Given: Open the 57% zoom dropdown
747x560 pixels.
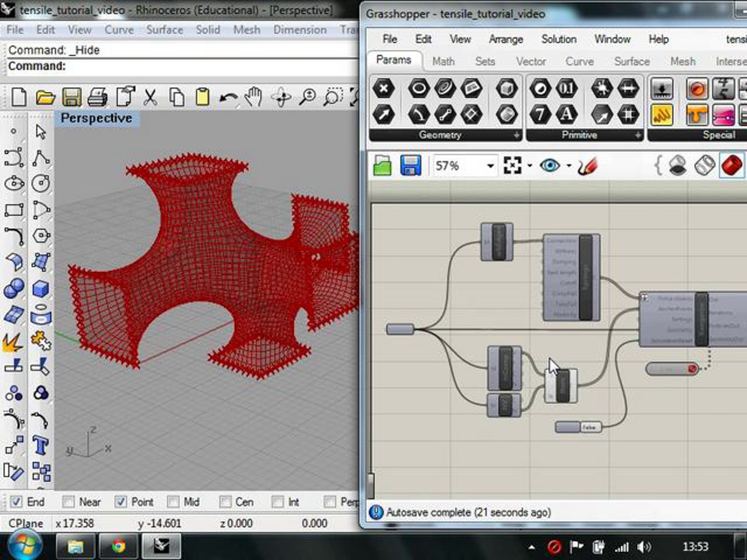Looking at the screenshot, I should click(x=490, y=166).
